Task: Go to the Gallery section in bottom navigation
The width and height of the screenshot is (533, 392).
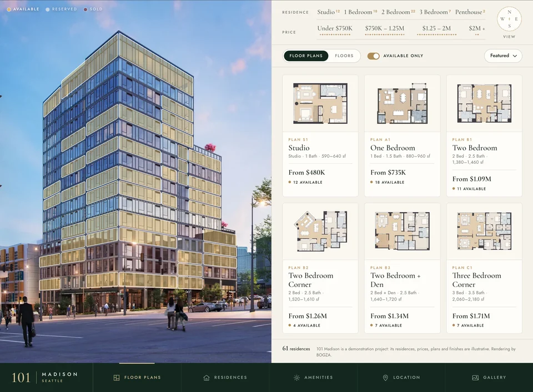Action: (x=489, y=378)
